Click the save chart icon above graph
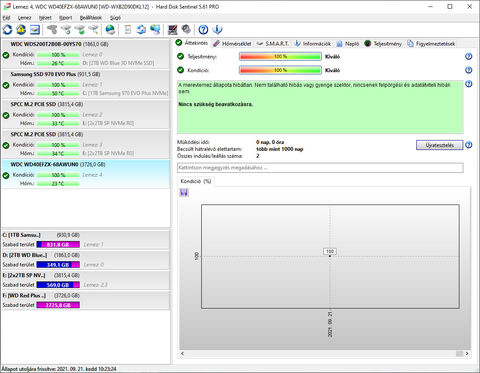 click(x=184, y=192)
